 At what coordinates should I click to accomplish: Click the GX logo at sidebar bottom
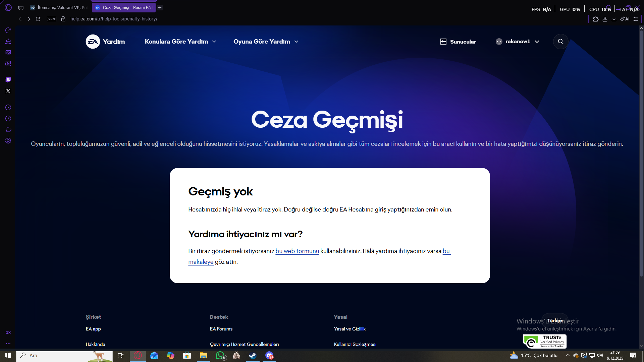point(8,333)
